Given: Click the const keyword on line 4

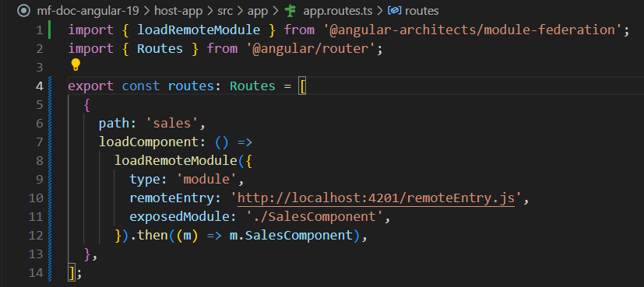Looking at the screenshot, I should (x=141, y=86).
